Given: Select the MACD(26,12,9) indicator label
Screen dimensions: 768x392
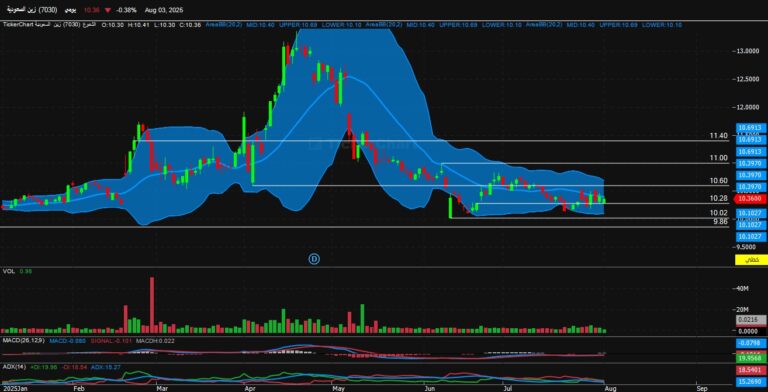Looking at the screenshot, I should 18,341.
